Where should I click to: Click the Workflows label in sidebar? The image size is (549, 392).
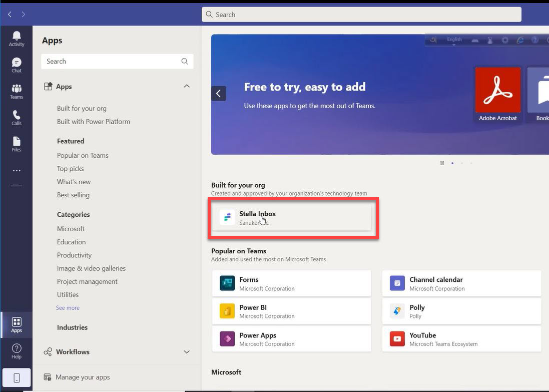point(73,352)
